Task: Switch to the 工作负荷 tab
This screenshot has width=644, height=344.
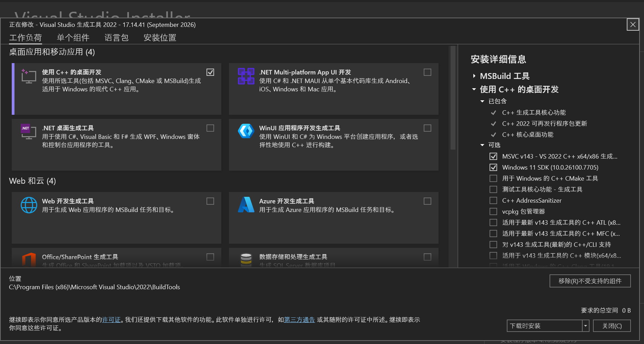Action: pos(26,38)
